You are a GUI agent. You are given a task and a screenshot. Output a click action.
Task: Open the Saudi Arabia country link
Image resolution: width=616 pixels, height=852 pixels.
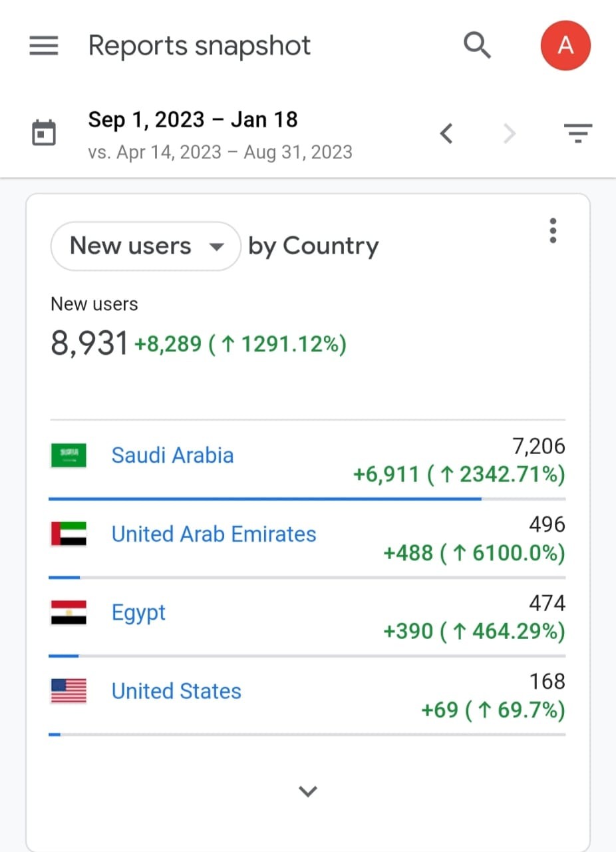click(172, 456)
